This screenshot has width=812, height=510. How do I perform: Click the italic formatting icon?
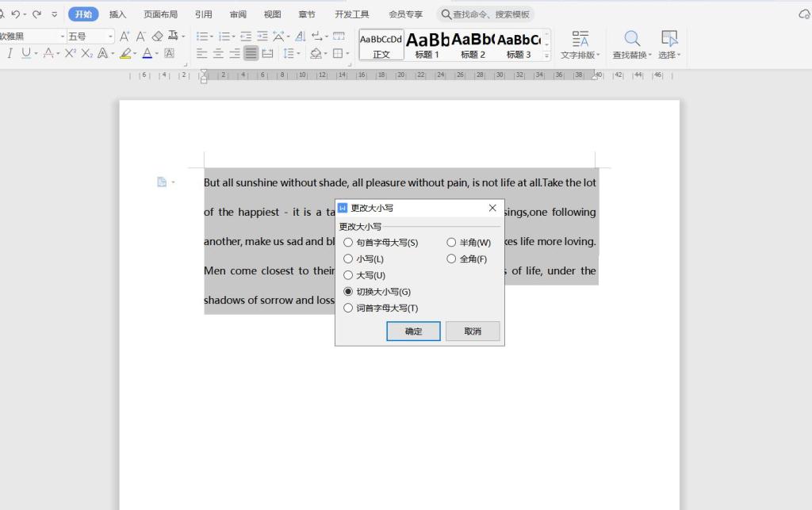click(10, 53)
